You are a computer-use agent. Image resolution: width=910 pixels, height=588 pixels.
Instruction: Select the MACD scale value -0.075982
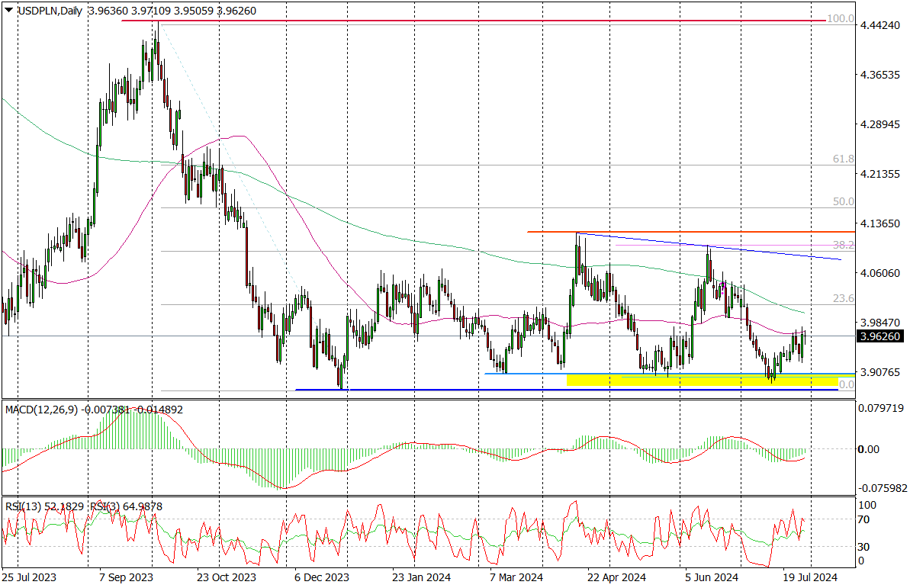click(881, 488)
